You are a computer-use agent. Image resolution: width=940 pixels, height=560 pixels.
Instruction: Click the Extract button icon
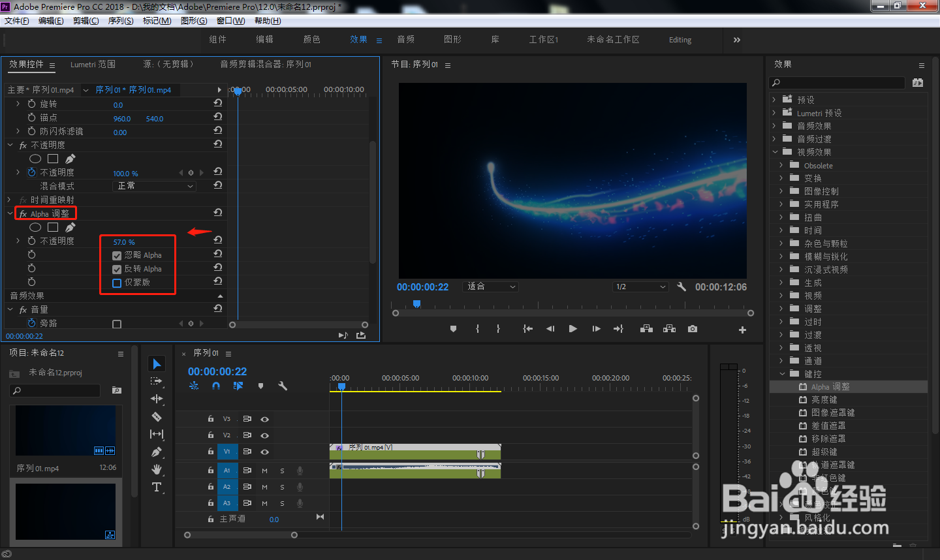pos(669,329)
